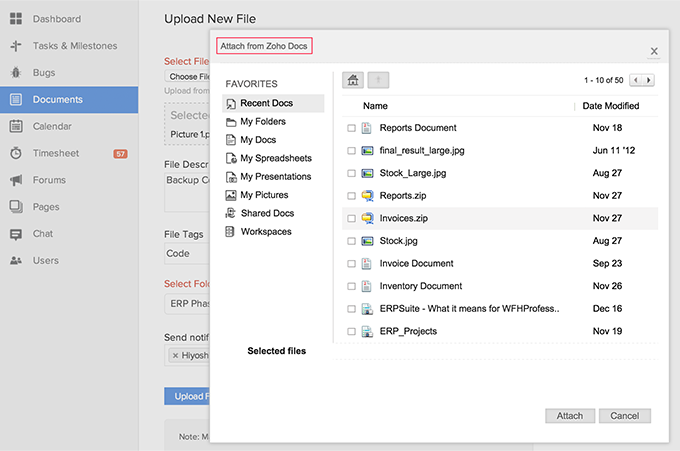
Task: Open My Spreadsheets in Favorites
Action: pyautogui.click(x=275, y=158)
